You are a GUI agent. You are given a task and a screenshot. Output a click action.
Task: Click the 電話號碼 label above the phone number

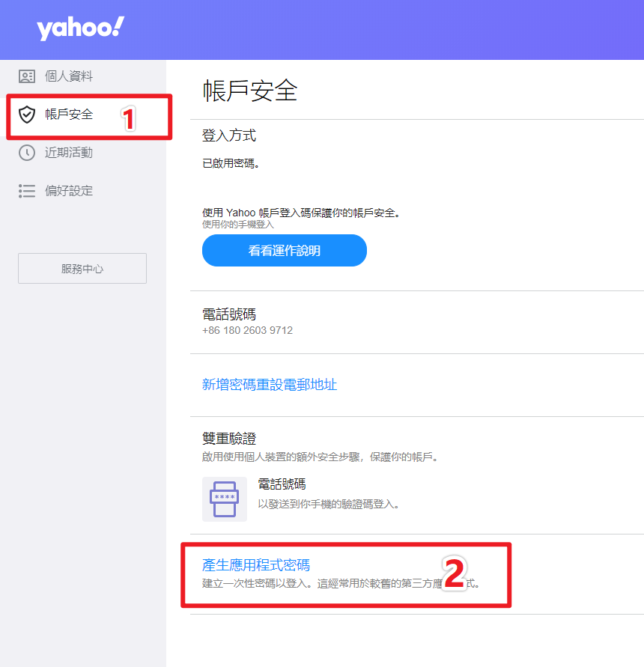tap(229, 314)
